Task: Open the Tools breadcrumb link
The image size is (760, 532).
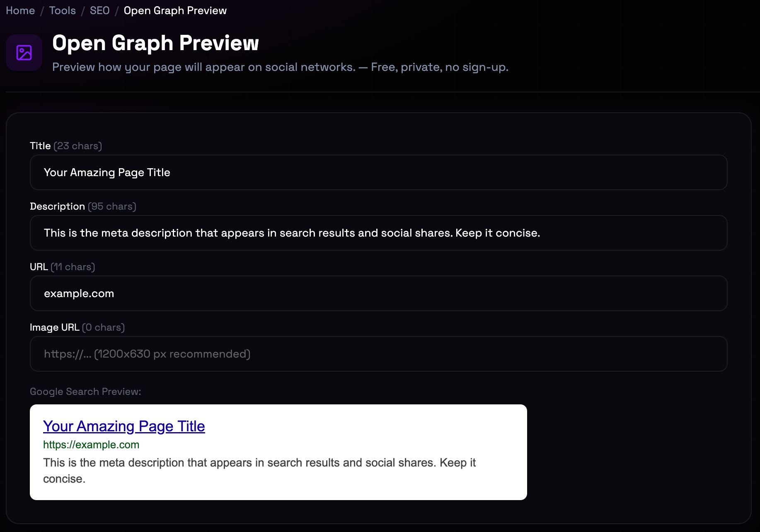Action: [63, 10]
